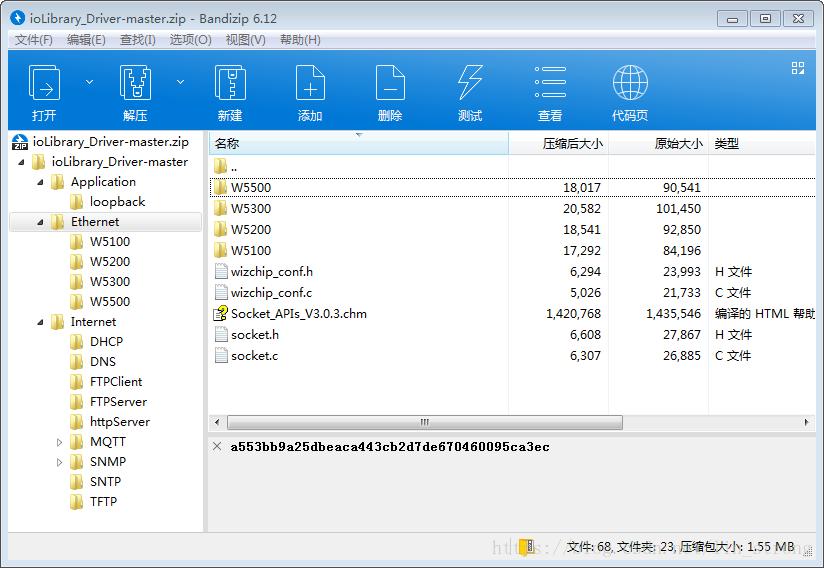Image resolution: width=824 pixels, height=568 pixels.
Task: Collapse the ioLibrary_Driver-master tree node
Action: pyautogui.click(x=22, y=162)
